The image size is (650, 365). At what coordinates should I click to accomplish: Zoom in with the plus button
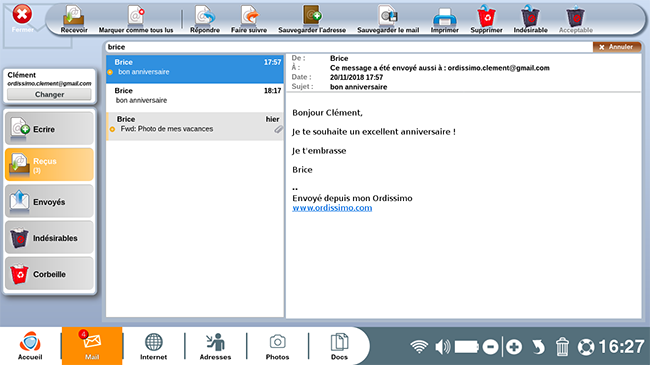(514, 347)
